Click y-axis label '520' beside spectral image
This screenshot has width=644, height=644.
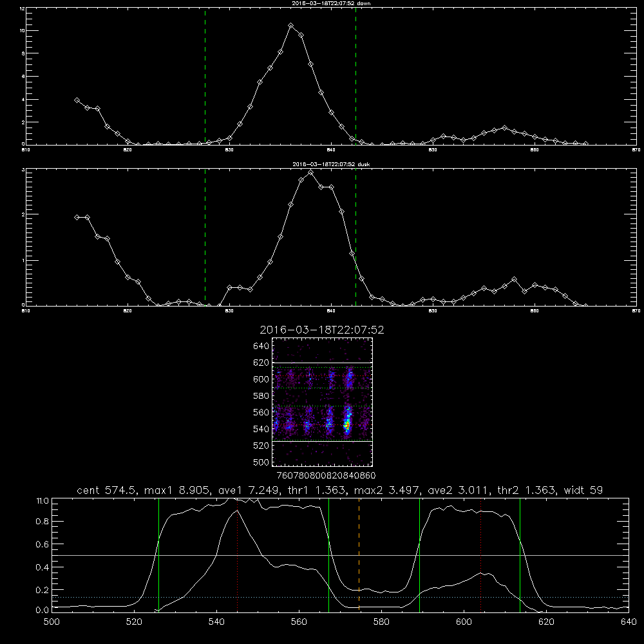pos(261,446)
